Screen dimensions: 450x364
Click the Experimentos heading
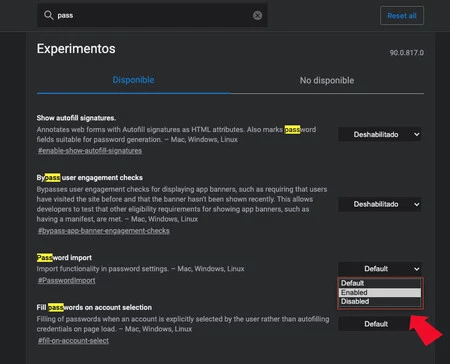[76, 49]
